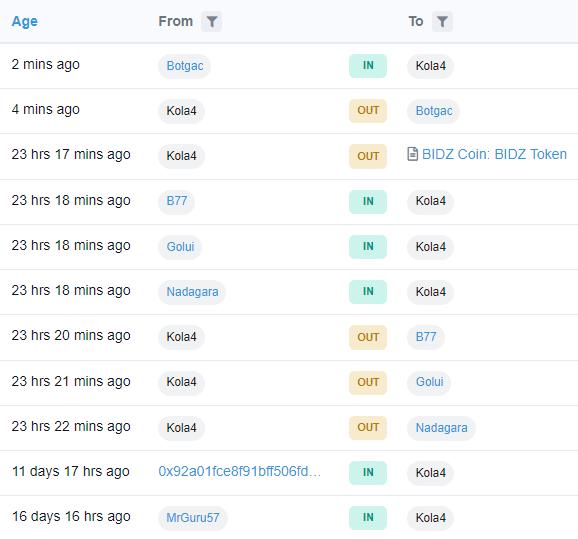Click Kola4 tag in 23 hrs 17 mins row
Viewport: 578px width, 539px height.
181,156
